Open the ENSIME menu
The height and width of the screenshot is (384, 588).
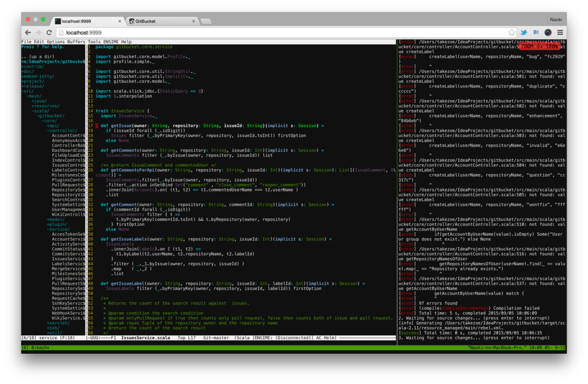point(111,41)
